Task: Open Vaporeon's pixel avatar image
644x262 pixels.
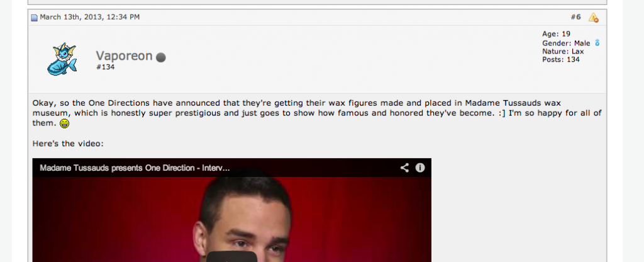Action: (x=62, y=59)
